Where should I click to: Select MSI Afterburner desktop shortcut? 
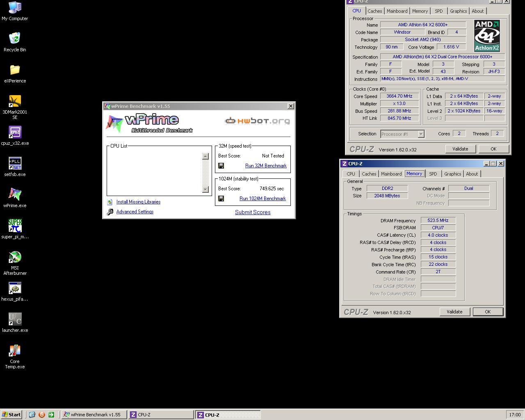(15, 263)
